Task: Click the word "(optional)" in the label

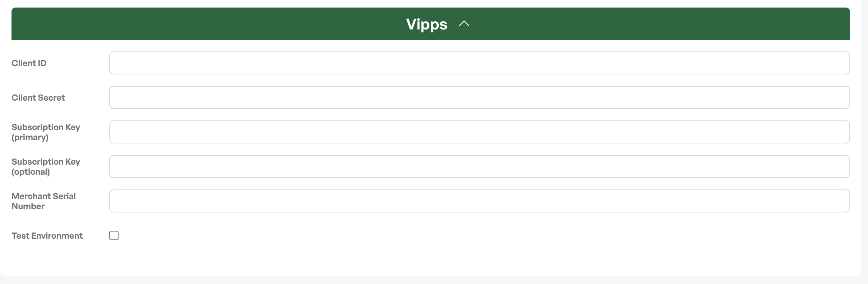Action: (x=31, y=172)
